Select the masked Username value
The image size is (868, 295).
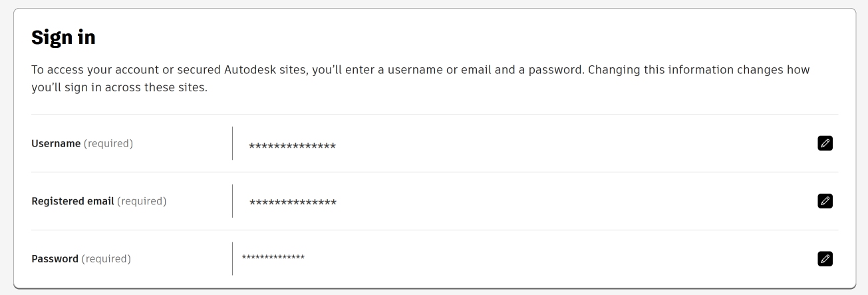292,147
